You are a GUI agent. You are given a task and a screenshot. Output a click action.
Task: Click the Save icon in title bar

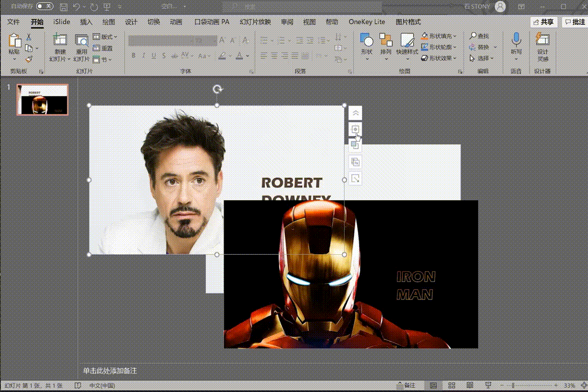pyautogui.click(x=64, y=7)
